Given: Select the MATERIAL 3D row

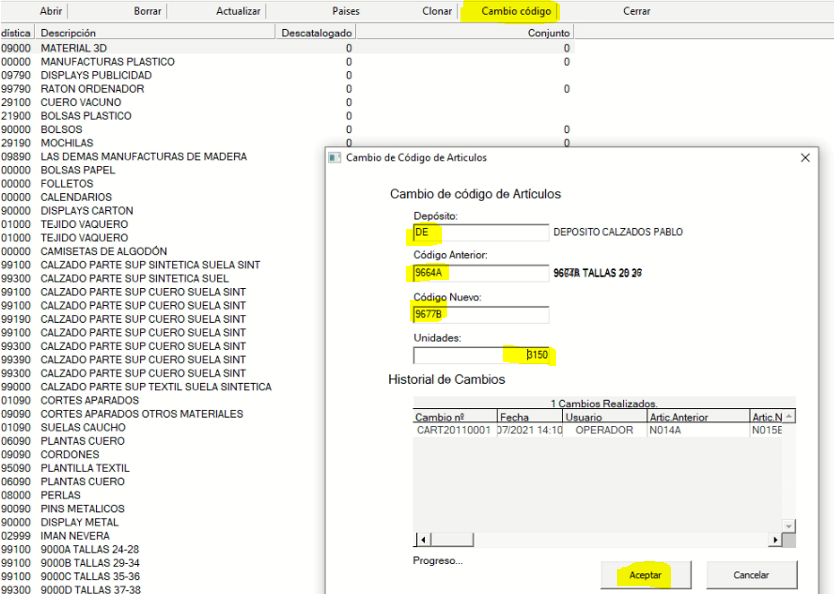Looking at the screenshot, I should point(76,48).
